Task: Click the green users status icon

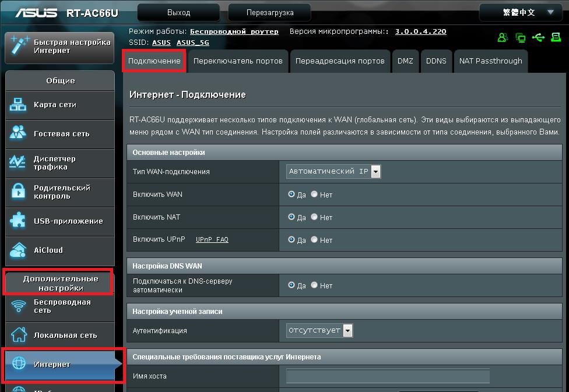Action: tap(503, 37)
